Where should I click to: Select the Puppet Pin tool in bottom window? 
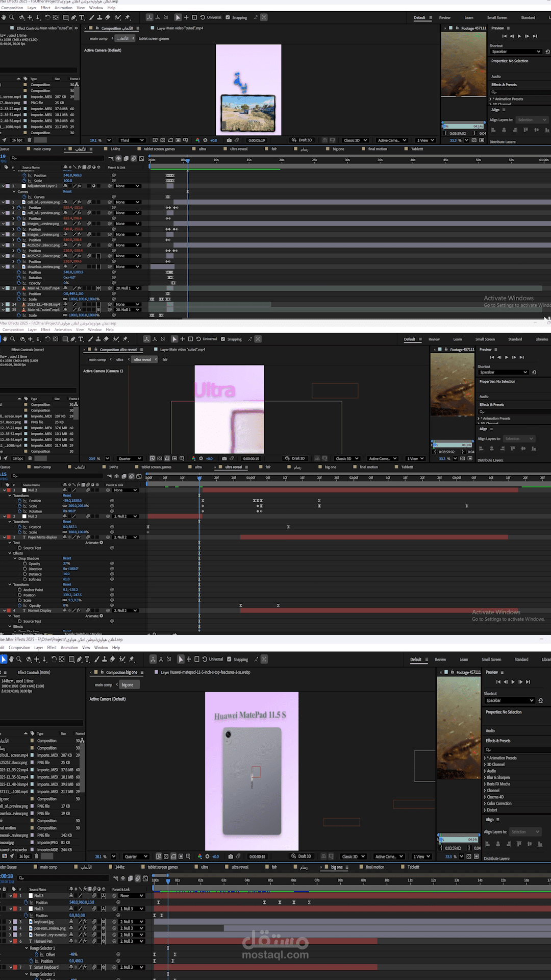(x=132, y=659)
